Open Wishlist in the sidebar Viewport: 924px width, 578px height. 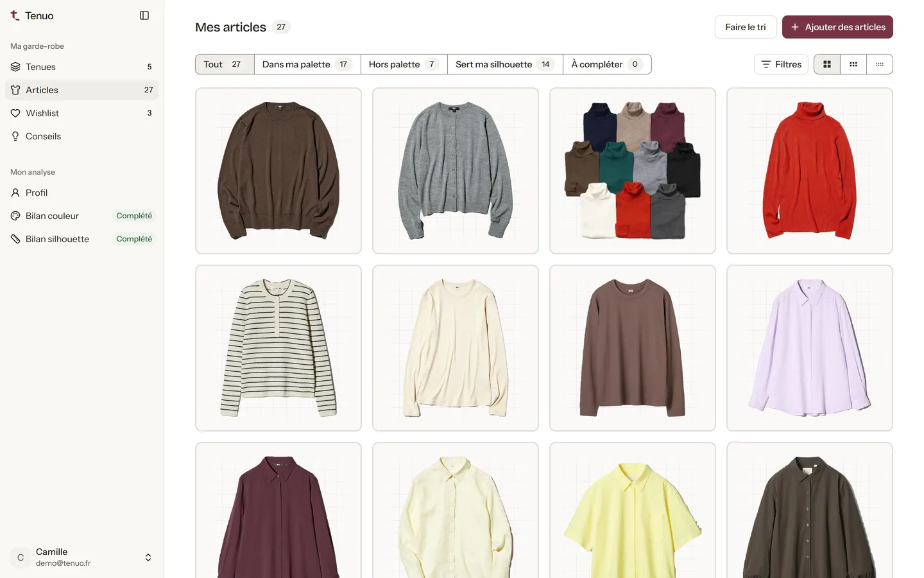81,113
